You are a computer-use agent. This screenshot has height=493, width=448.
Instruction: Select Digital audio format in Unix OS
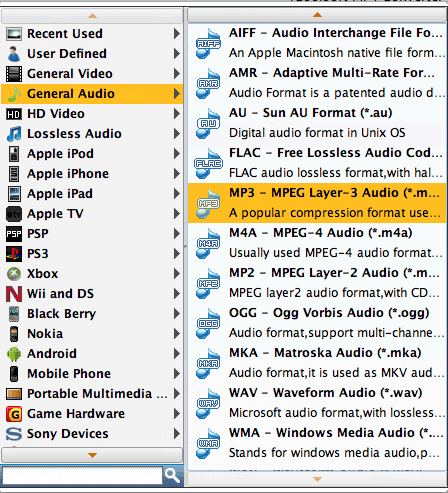(x=317, y=133)
